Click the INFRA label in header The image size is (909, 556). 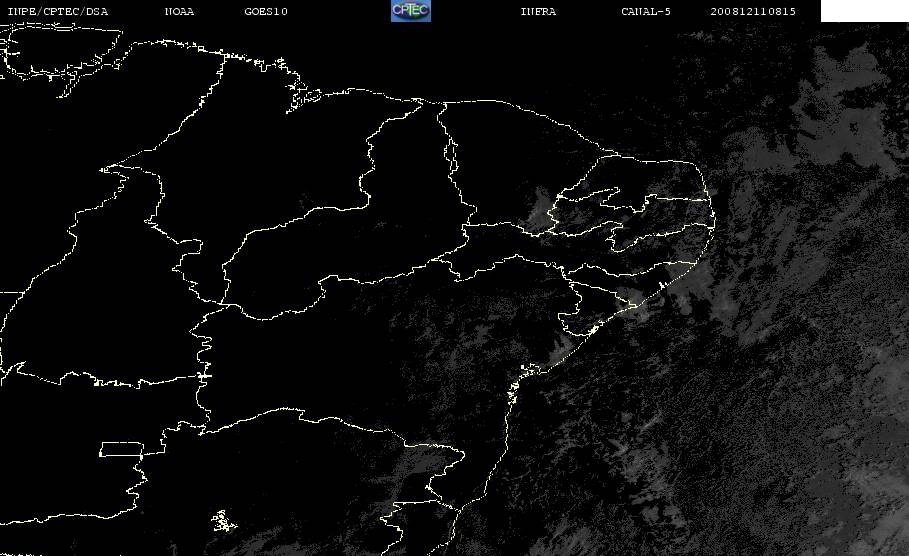click(x=538, y=12)
